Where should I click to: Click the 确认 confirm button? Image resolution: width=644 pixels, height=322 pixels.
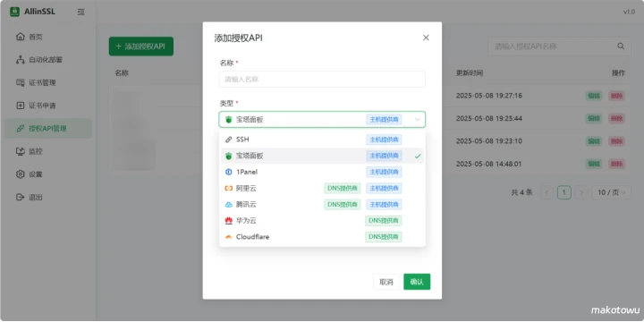click(x=417, y=282)
